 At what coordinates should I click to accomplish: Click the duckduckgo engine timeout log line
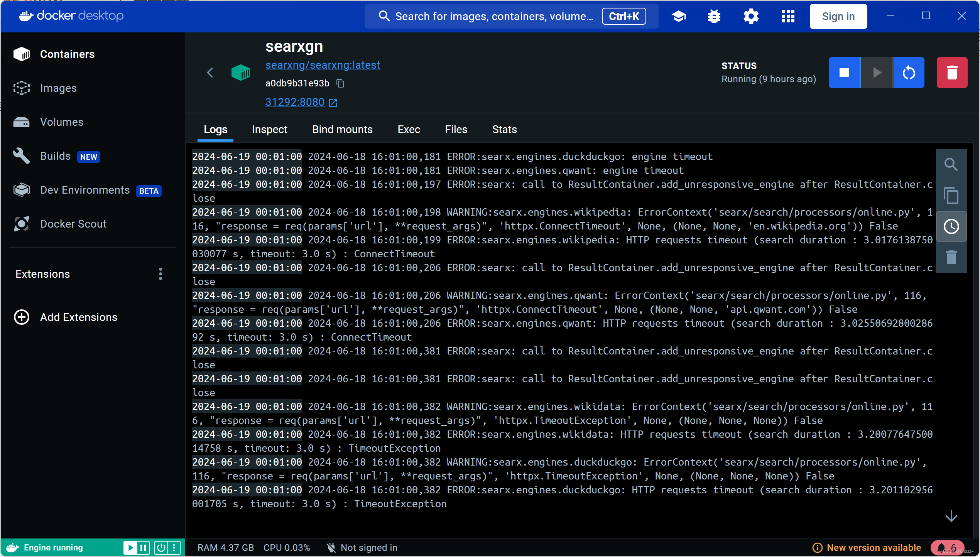[452, 157]
